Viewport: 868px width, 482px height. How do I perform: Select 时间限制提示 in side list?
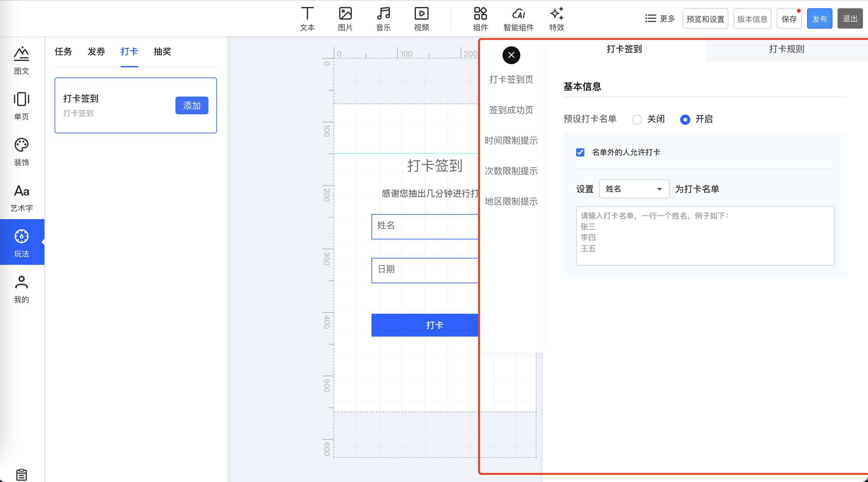click(x=511, y=140)
